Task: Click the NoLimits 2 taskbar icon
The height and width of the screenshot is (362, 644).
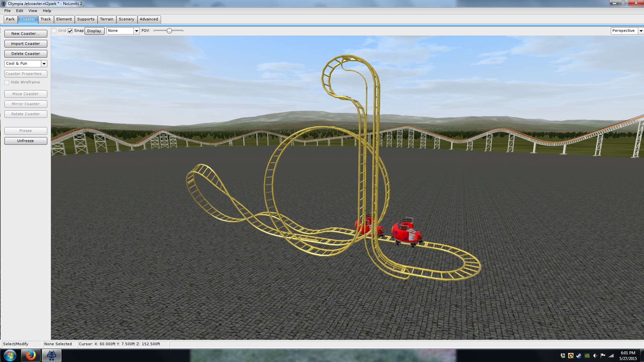Action: tap(51, 355)
